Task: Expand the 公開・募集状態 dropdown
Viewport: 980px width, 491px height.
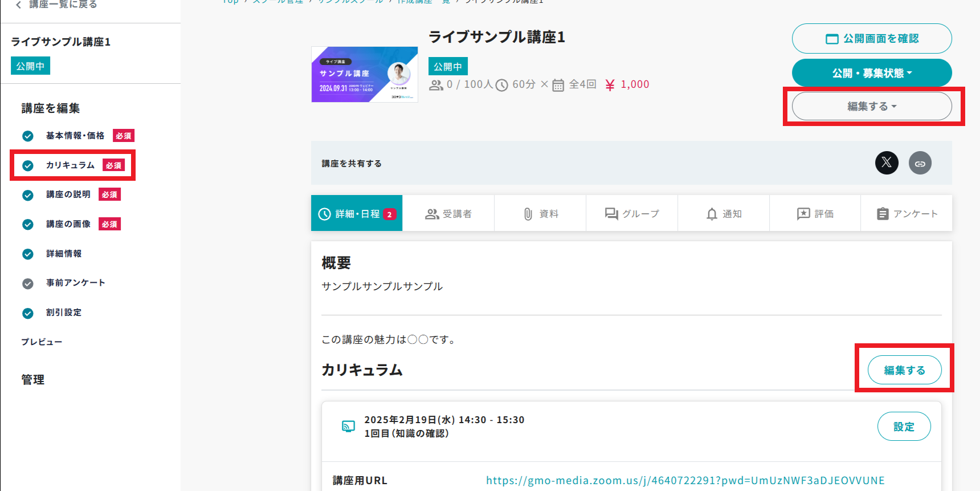Action: (871, 73)
